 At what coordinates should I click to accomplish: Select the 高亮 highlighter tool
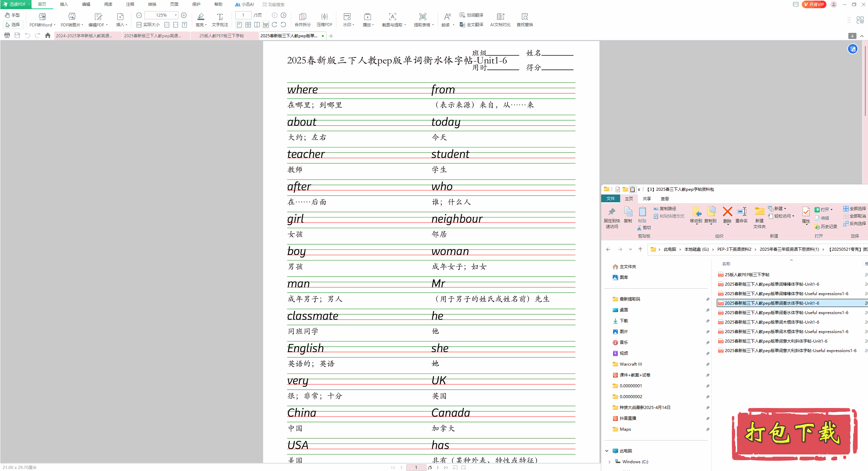click(x=201, y=20)
